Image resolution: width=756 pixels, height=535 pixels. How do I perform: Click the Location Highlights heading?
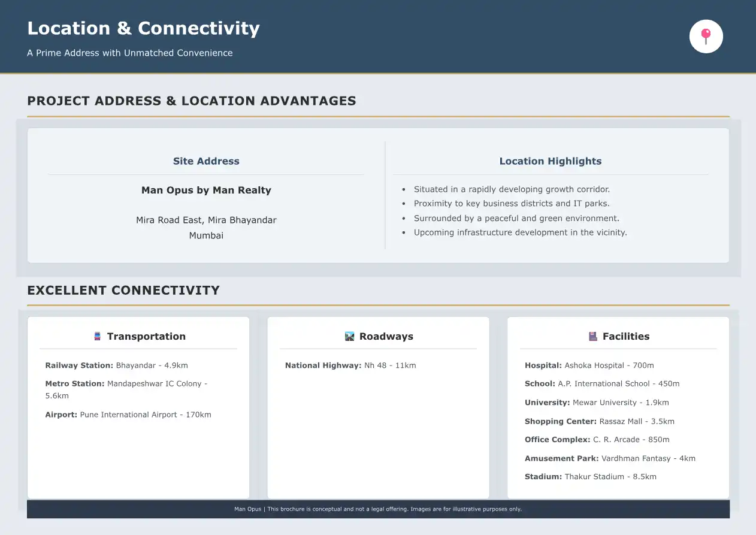pyautogui.click(x=550, y=161)
